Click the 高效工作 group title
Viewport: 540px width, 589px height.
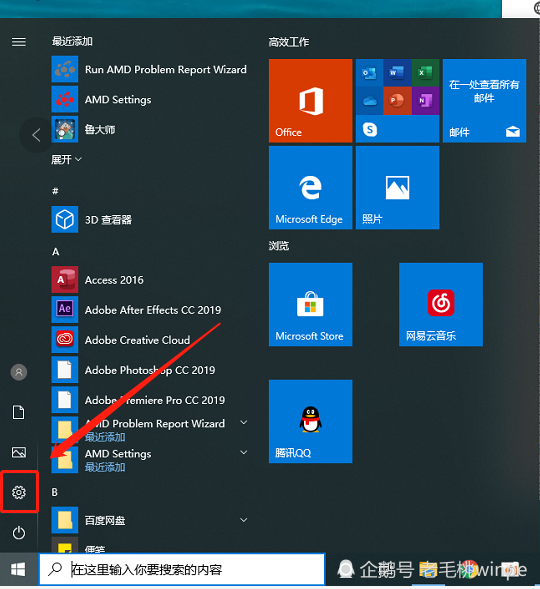click(x=289, y=42)
